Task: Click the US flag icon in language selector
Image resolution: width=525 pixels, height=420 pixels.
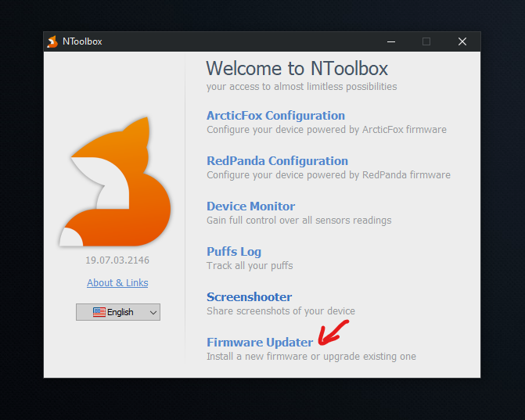Action: [x=99, y=312]
